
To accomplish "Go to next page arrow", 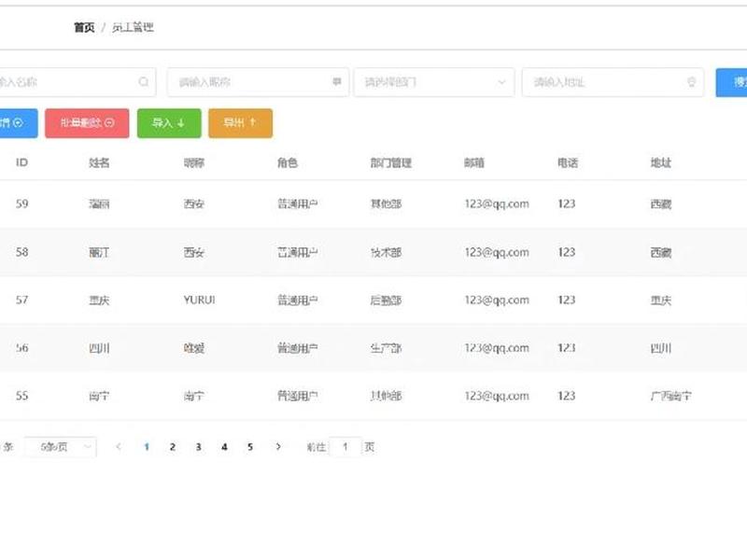I will pyautogui.click(x=278, y=447).
